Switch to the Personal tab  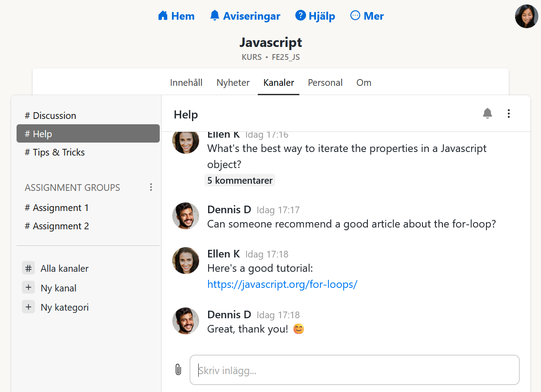point(325,83)
